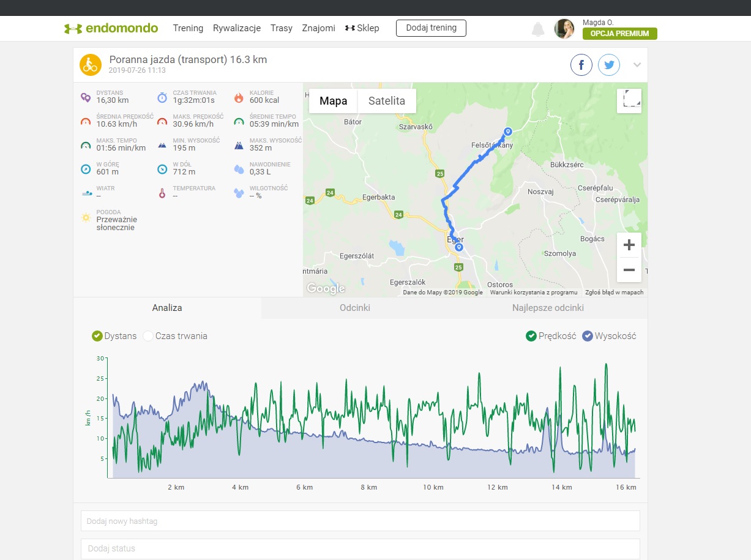Image resolution: width=751 pixels, height=560 pixels.
Task: Share workout on Twitter
Action: tap(609, 65)
